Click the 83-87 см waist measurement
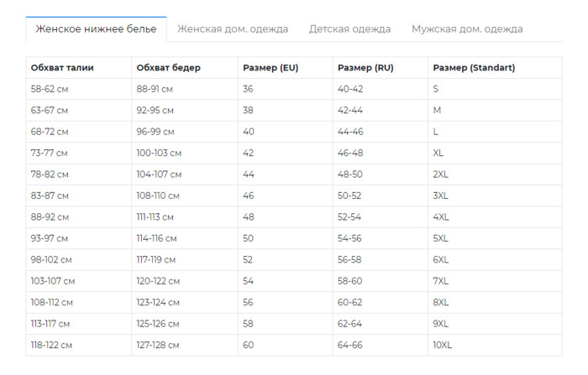The height and width of the screenshot is (375, 588). tap(50, 195)
